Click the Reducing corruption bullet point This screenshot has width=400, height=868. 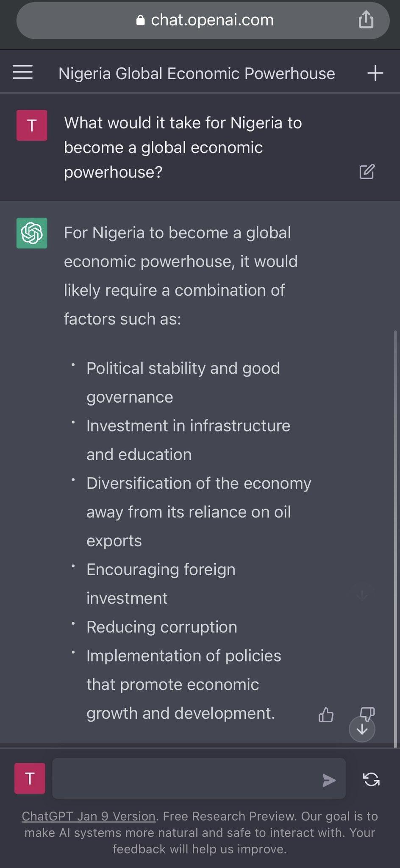(161, 626)
